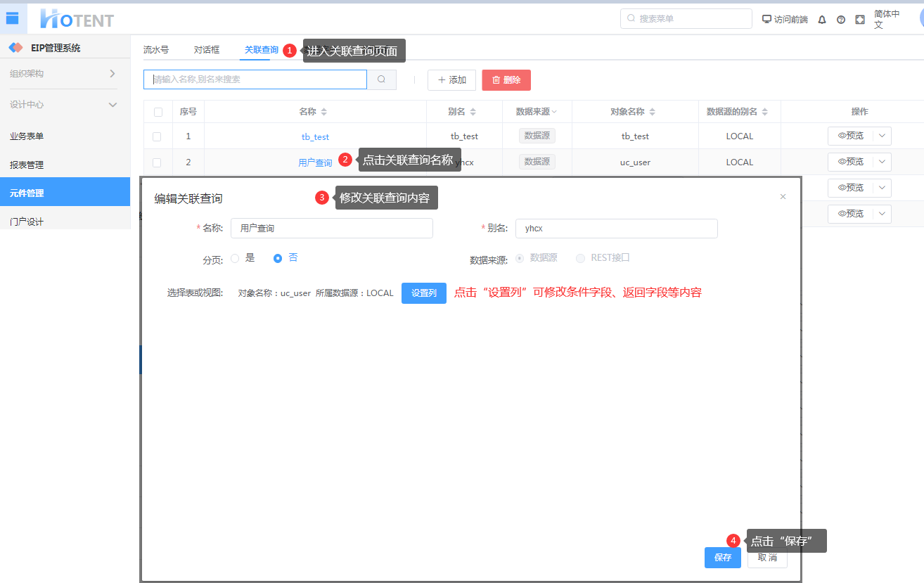This screenshot has width=924, height=583.
Task: Expand the 组织架构 sidebar menu
Action: 65,74
